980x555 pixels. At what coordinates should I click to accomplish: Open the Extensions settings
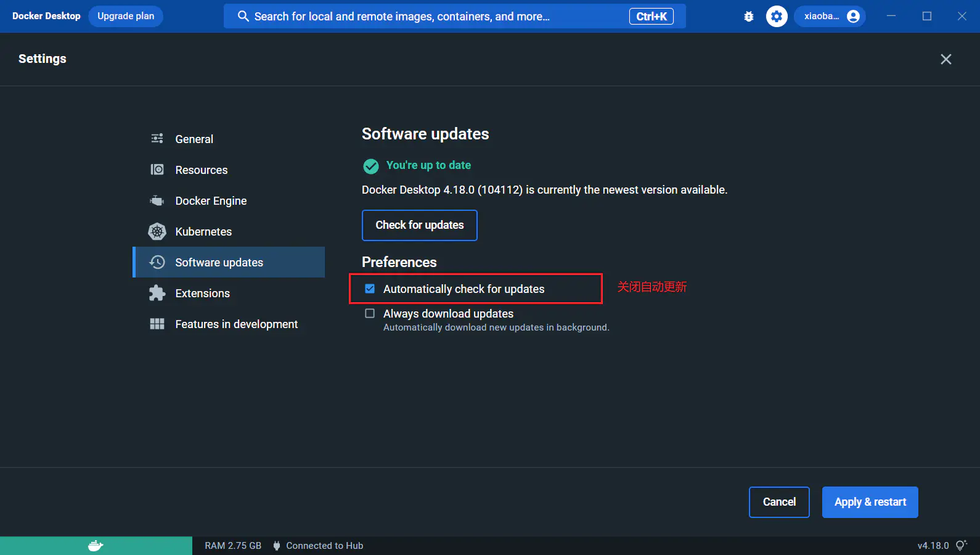pyautogui.click(x=229, y=293)
